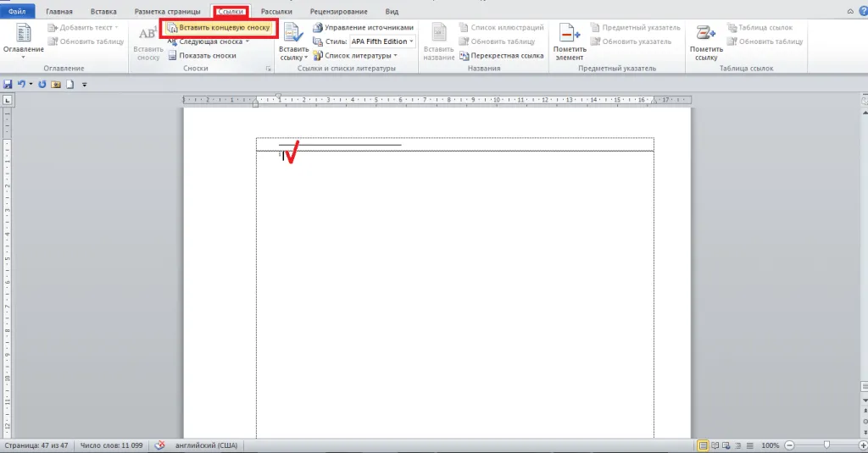This screenshot has height=453, width=868.
Task: Click the Пометить элемент index entry button
Action: click(x=570, y=42)
